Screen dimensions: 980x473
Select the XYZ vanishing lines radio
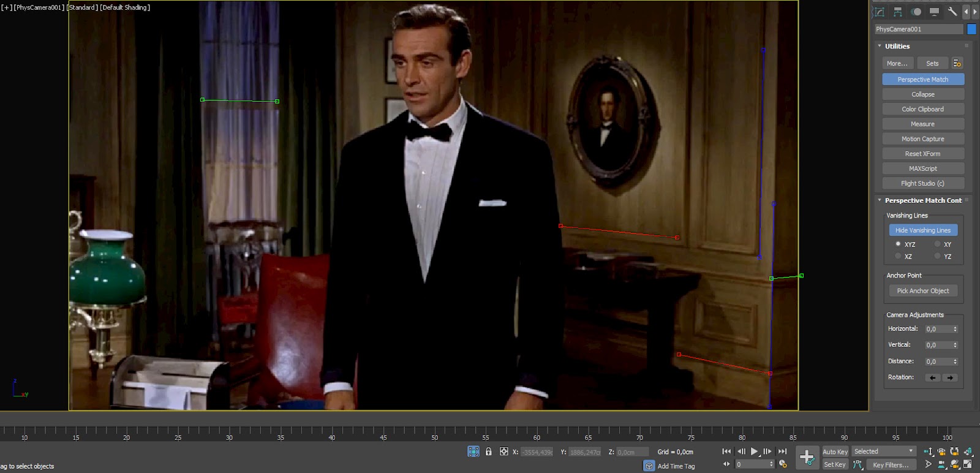click(x=898, y=244)
